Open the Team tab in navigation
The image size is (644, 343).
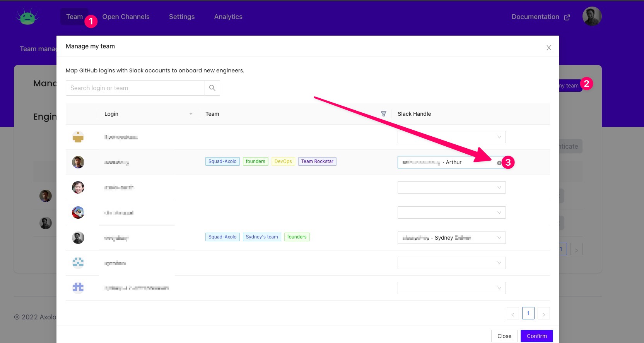click(x=74, y=17)
